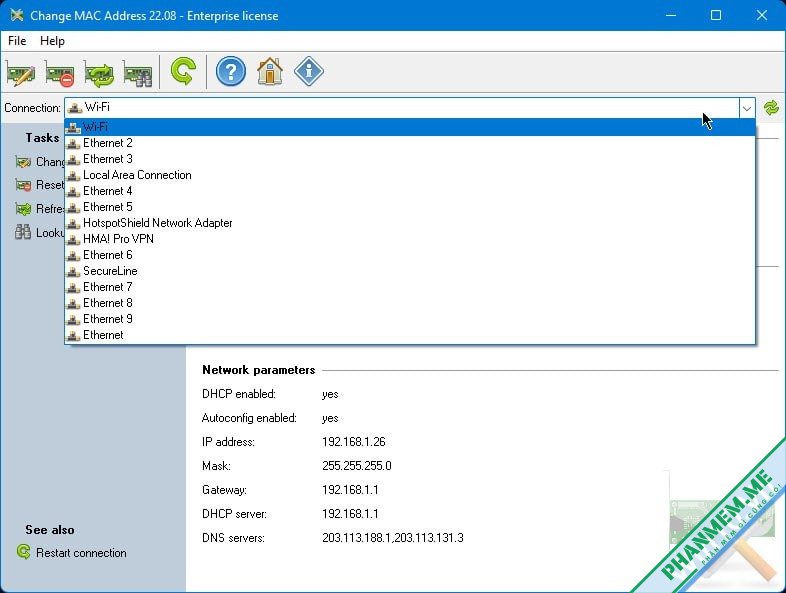Click the Reset MAC address toolbar icon
This screenshot has height=593, width=786.
(60, 73)
